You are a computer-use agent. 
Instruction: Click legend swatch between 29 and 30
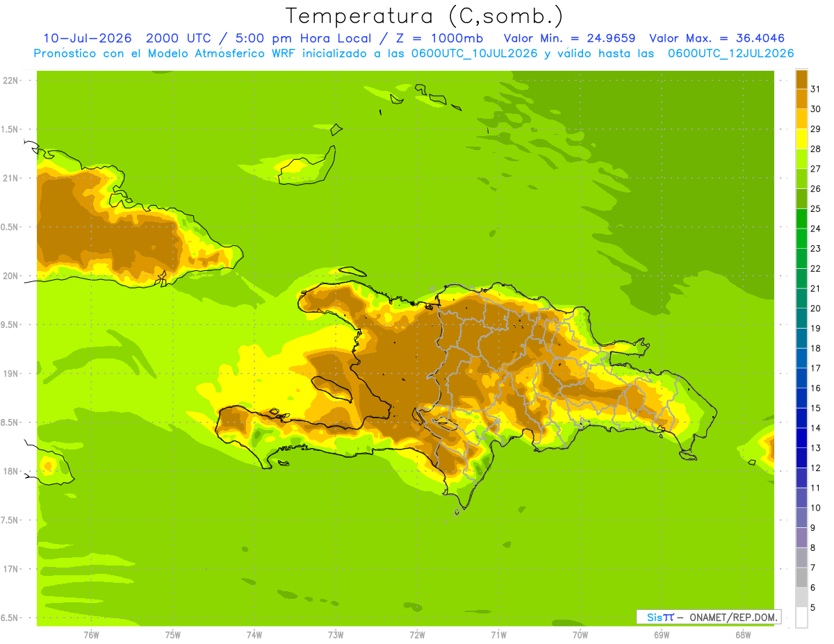click(801, 119)
